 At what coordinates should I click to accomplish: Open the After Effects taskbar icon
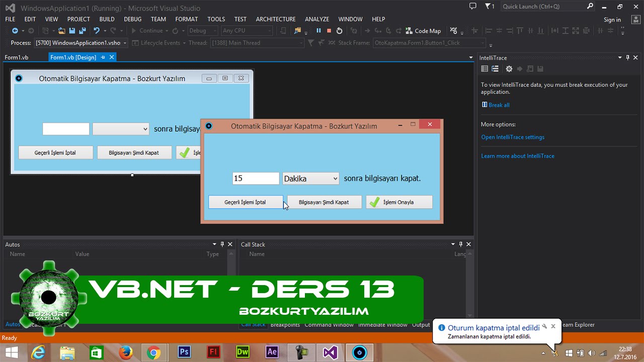272,352
